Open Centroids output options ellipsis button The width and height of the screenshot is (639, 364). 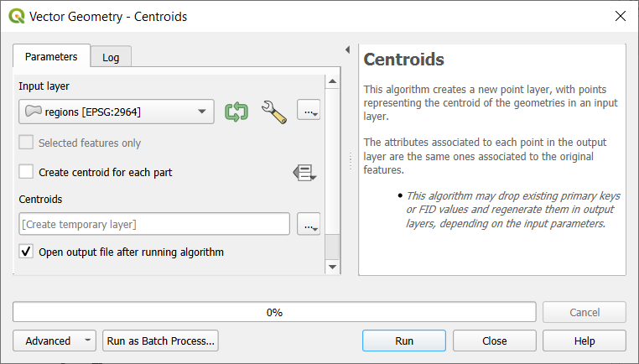(309, 225)
